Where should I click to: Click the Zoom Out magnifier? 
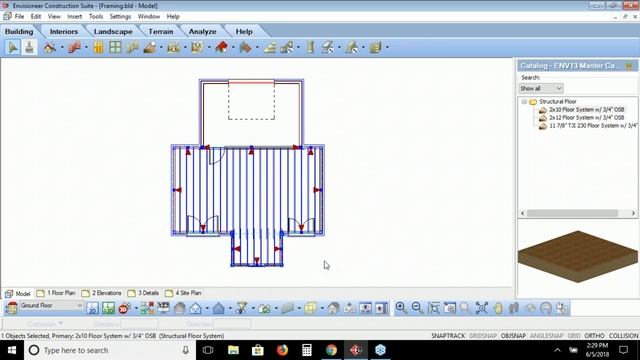[417, 308]
